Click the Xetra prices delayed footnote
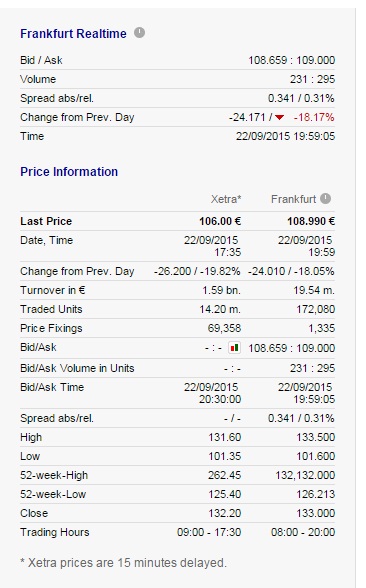The width and height of the screenshot is (366, 588). click(123, 563)
